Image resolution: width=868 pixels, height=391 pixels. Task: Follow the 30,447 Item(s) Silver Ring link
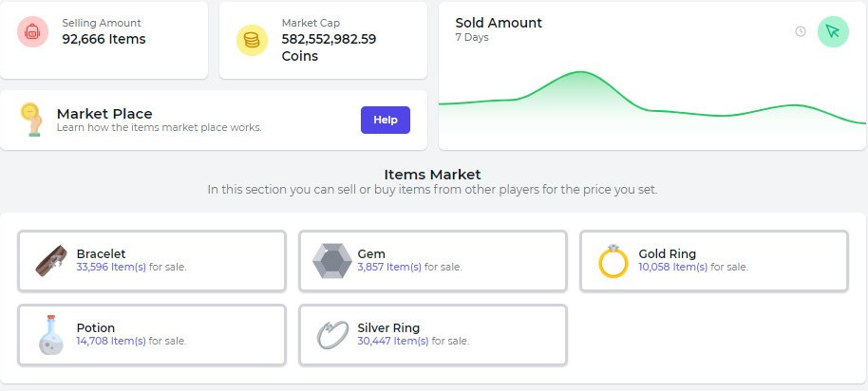pyautogui.click(x=393, y=342)
